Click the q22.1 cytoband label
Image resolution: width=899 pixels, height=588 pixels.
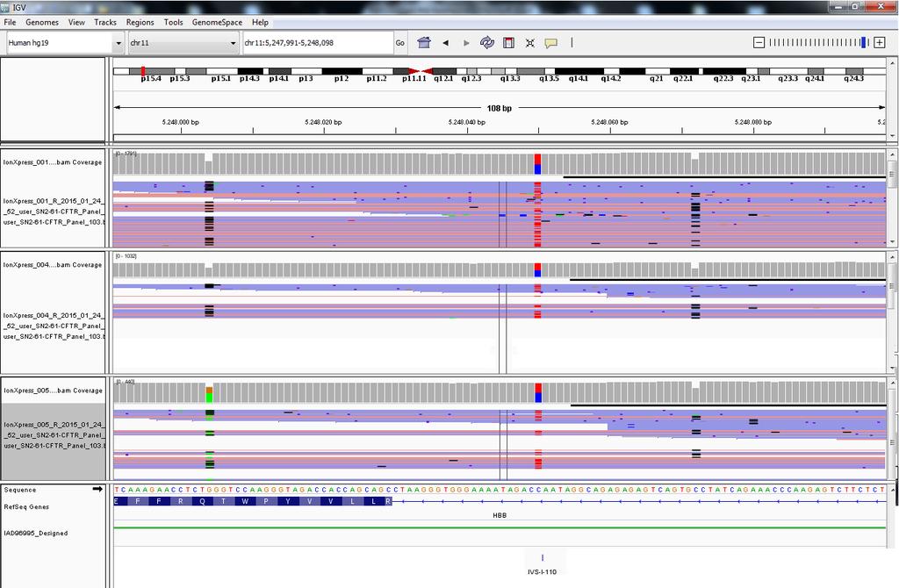click(683, 78)
